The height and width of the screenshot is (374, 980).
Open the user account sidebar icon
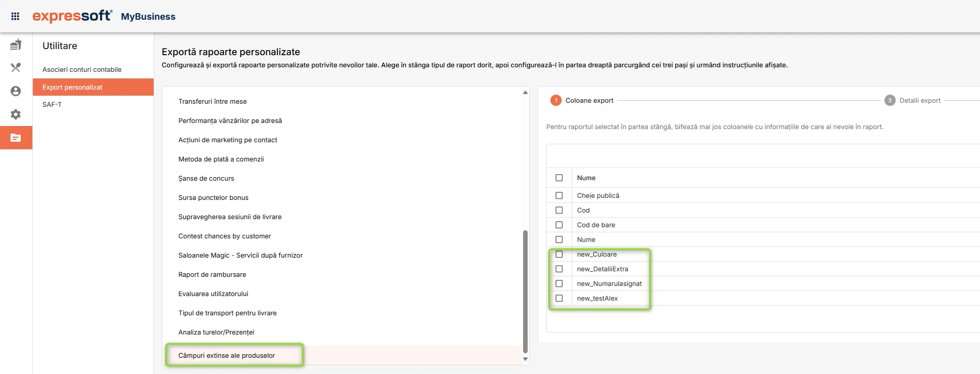coord(16,91)
